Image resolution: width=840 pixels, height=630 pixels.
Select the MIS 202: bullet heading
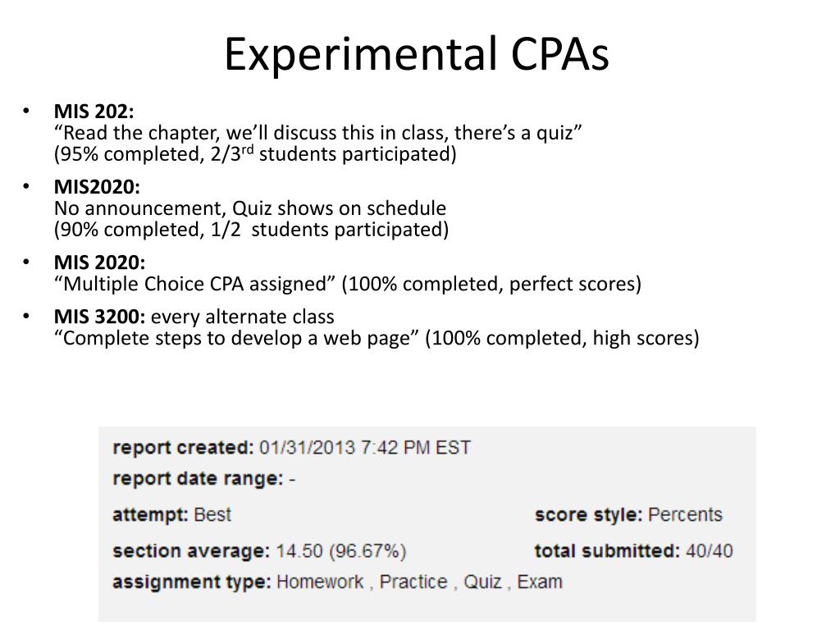94,112
